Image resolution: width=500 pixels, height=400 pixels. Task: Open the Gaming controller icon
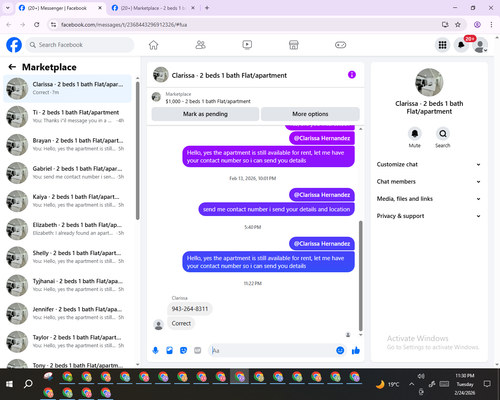tap(340, 45)
